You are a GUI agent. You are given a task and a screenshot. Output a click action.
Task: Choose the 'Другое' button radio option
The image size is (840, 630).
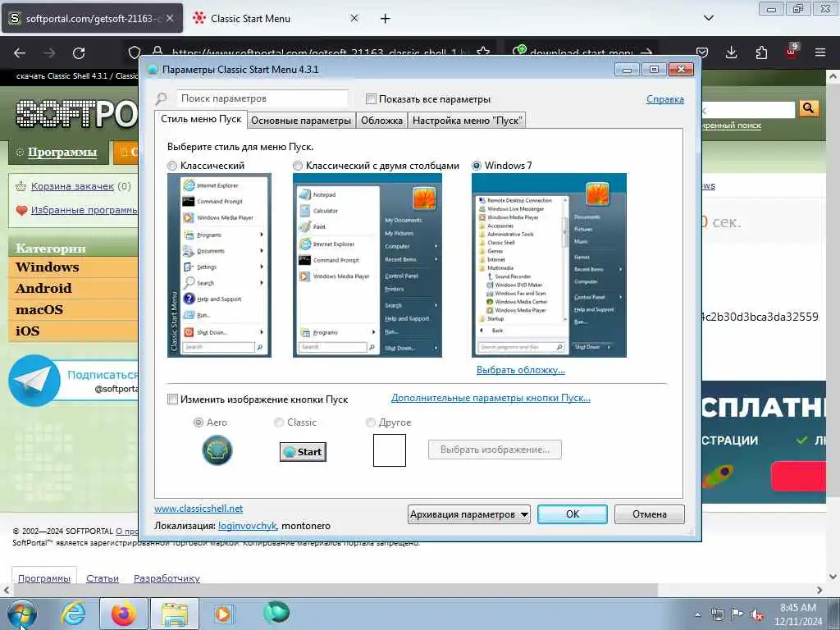(370, 422)
